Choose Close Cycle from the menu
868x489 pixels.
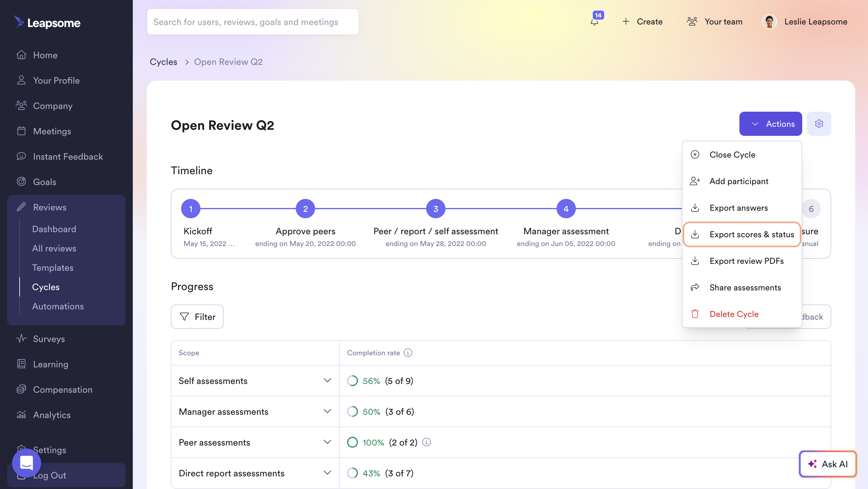(742, 155)
